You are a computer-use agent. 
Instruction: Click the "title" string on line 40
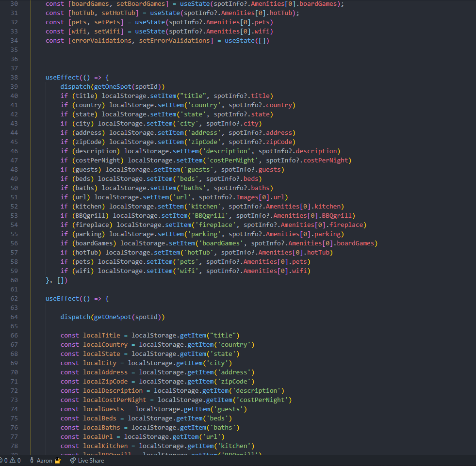[x=193, y=96]
